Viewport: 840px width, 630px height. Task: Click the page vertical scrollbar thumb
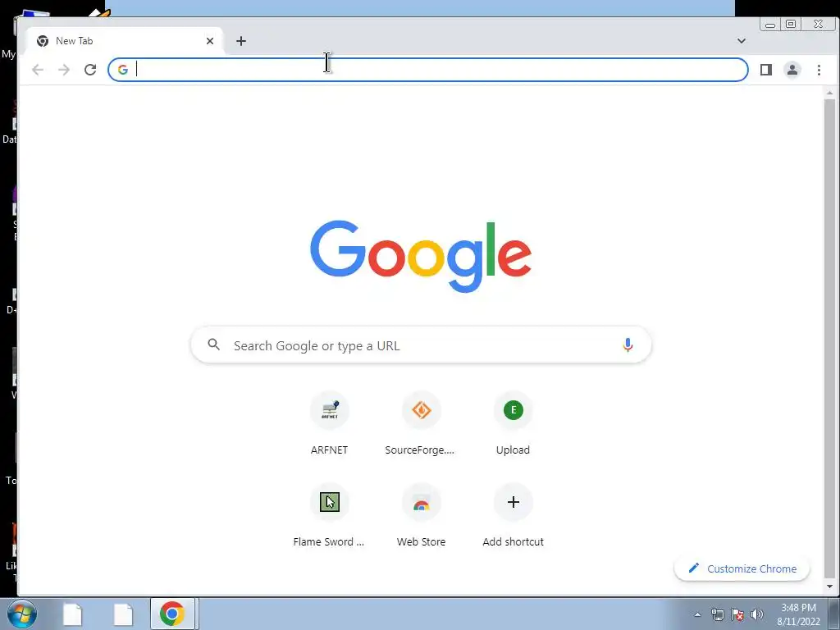click(x=829, y=337)
